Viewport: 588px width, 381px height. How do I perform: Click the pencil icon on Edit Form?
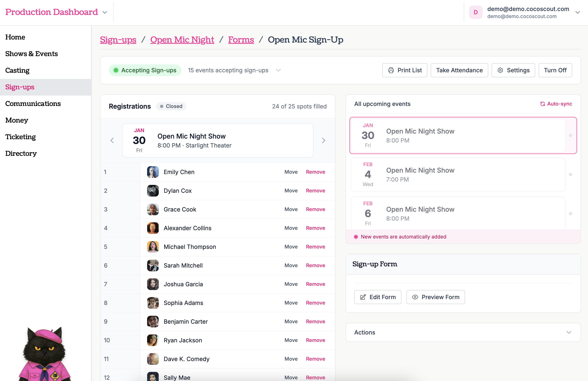[x=363, y=297]
